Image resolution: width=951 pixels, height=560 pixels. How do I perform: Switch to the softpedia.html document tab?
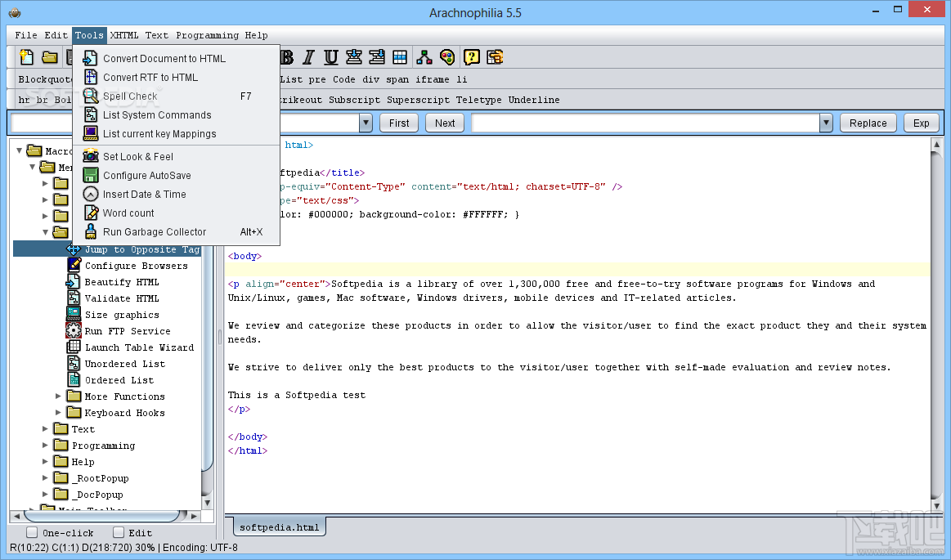click(279, 526)
